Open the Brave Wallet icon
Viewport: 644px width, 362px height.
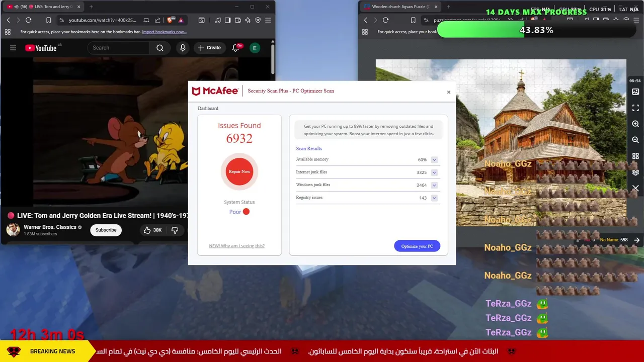pyautogui.click(x=237, y=20)
